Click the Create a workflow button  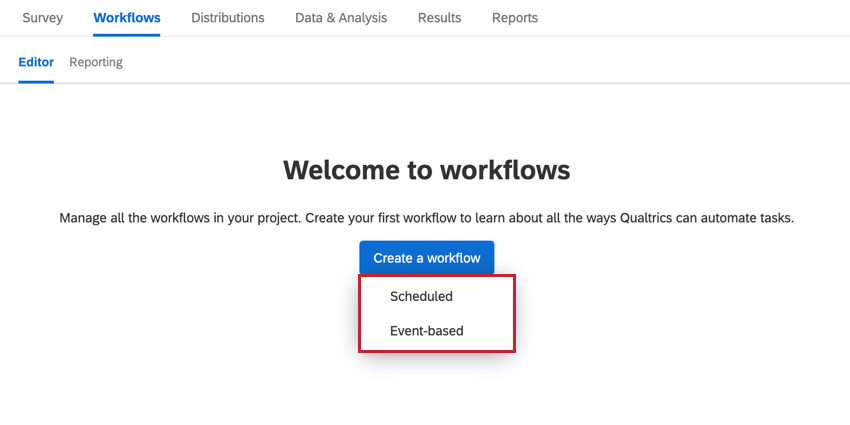click(427, 258)
